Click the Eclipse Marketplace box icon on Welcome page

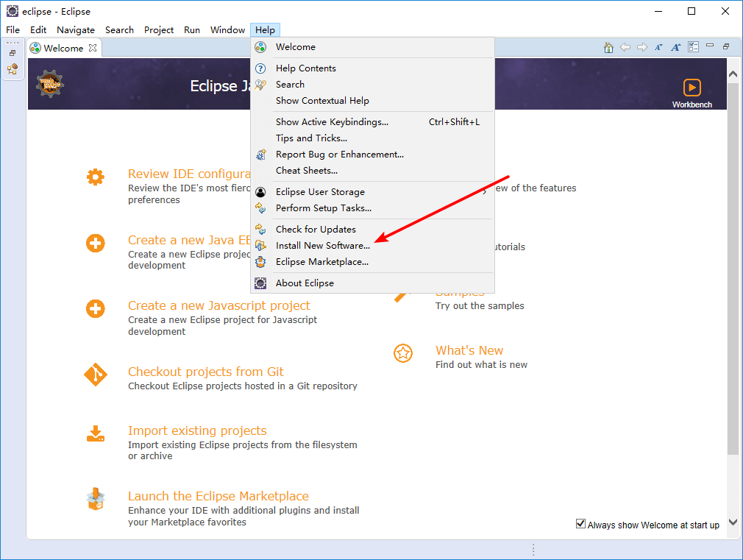[x=96, y=499]
